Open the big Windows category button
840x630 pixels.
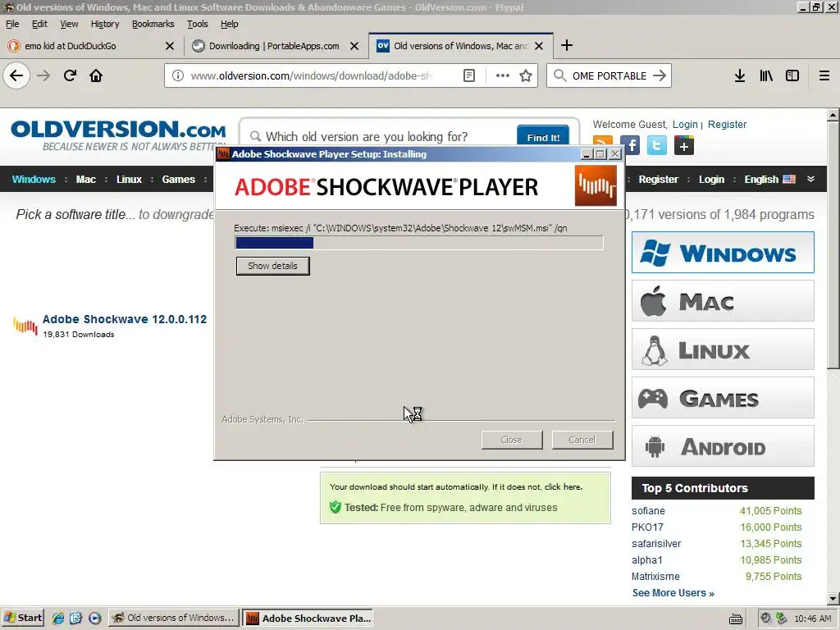tap(723, 253)
